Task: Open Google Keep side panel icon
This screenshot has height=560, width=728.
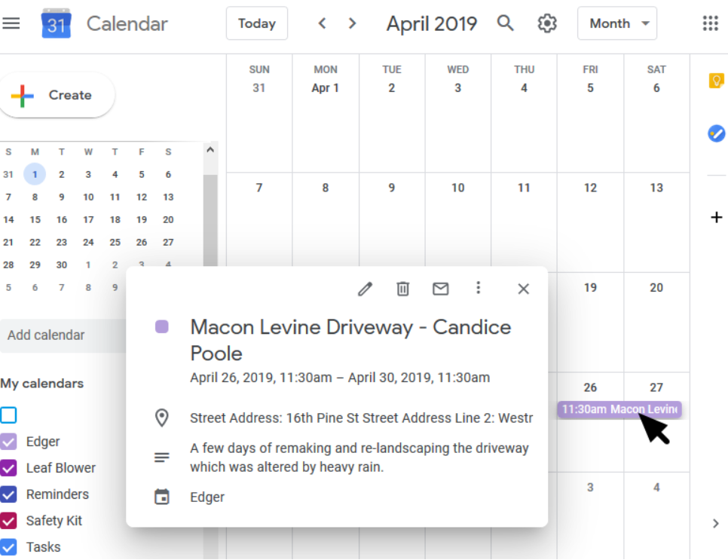Action: tap(716, 81)
